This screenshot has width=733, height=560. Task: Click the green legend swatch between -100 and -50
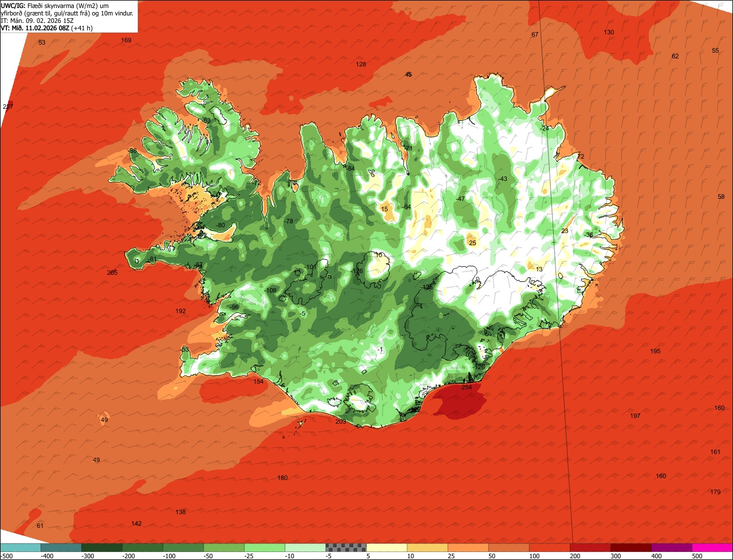point(183,547)
